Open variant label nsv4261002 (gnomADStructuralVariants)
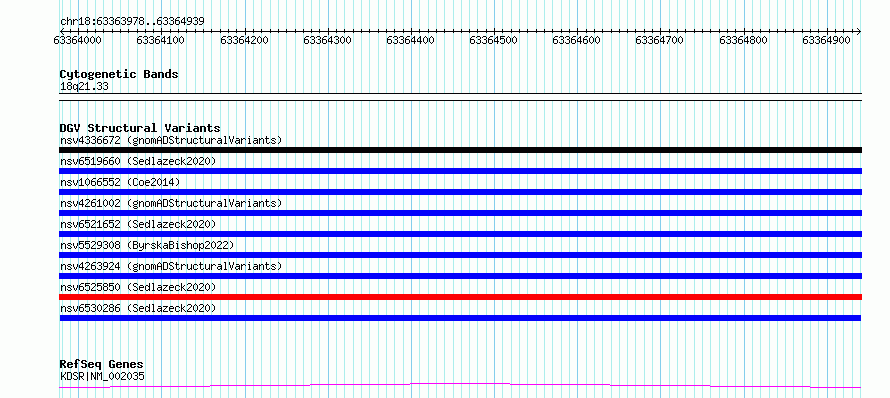This screenshot has height=398, width=890. (x=171, y=203)
